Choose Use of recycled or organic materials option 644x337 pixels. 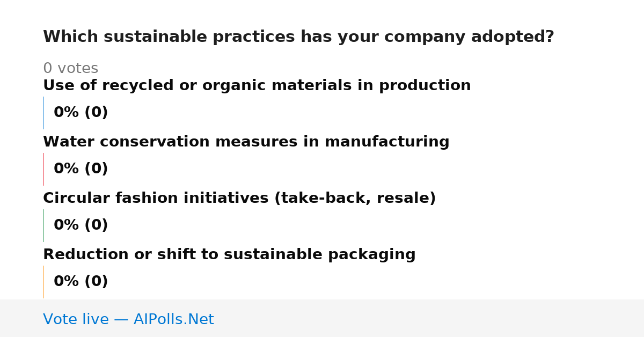[257, 86]
